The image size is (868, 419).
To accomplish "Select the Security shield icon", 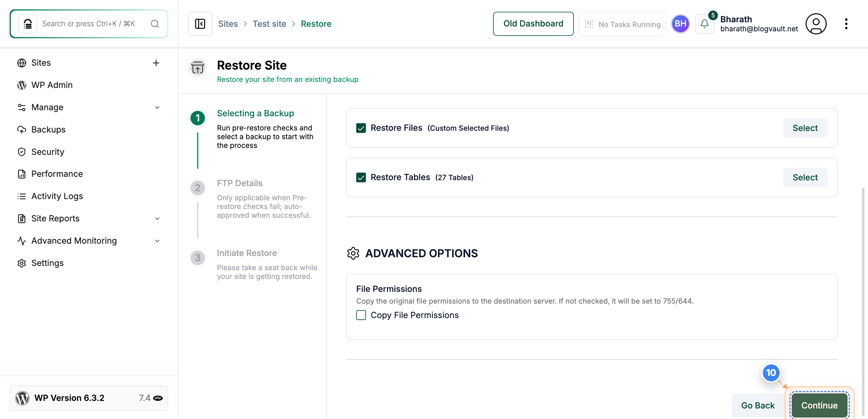I will click(x=22, y=152).
